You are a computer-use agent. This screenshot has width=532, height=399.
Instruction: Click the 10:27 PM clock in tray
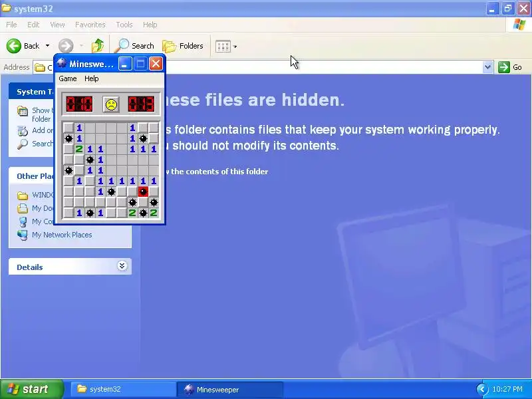(x=507, y=389)
